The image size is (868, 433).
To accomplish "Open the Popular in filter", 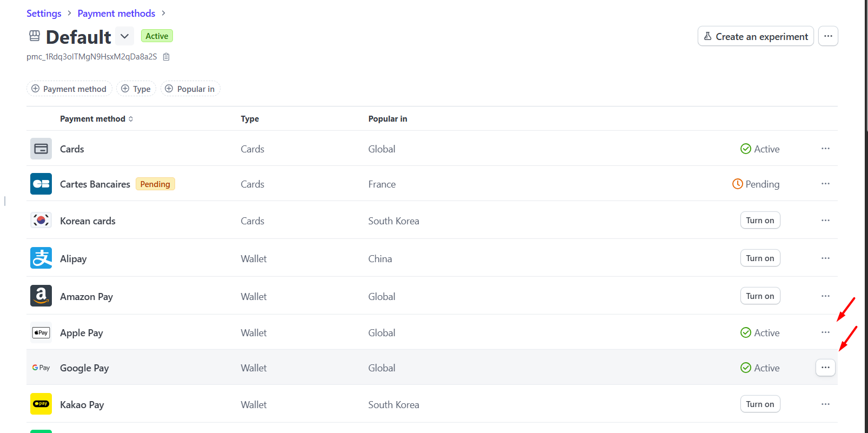I will coord(190,89).
